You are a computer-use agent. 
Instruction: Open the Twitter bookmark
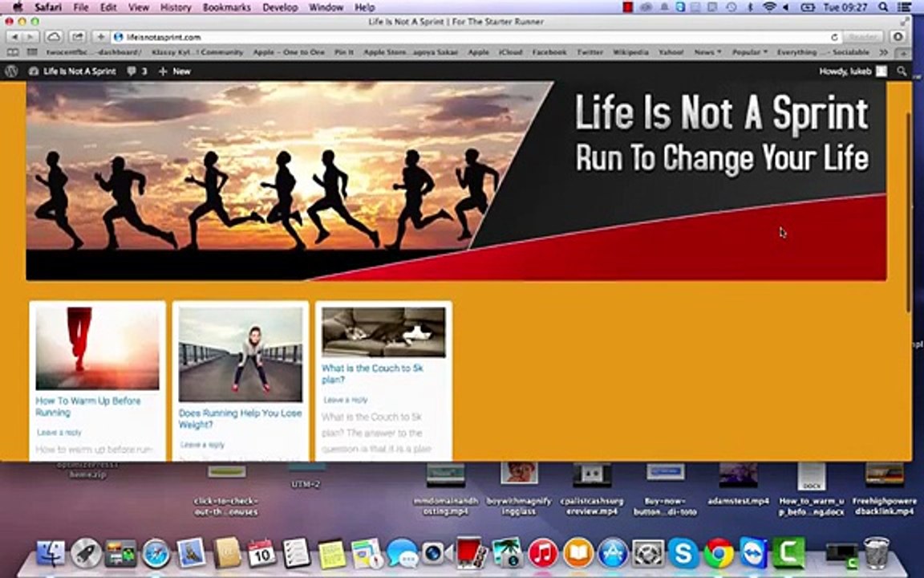[590, 52]
